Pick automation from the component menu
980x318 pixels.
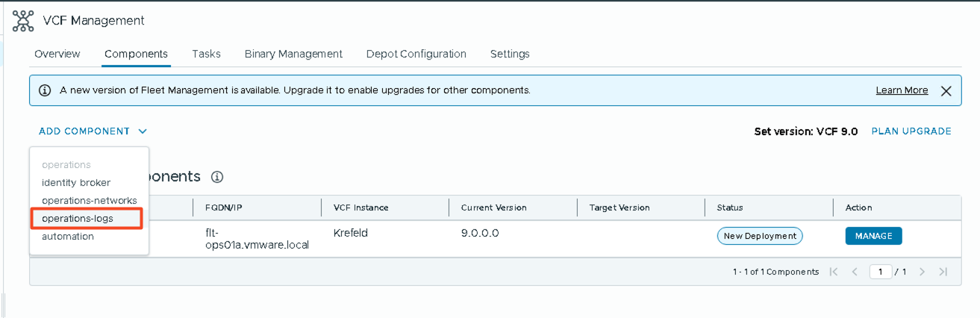click(x=68, y=237)
